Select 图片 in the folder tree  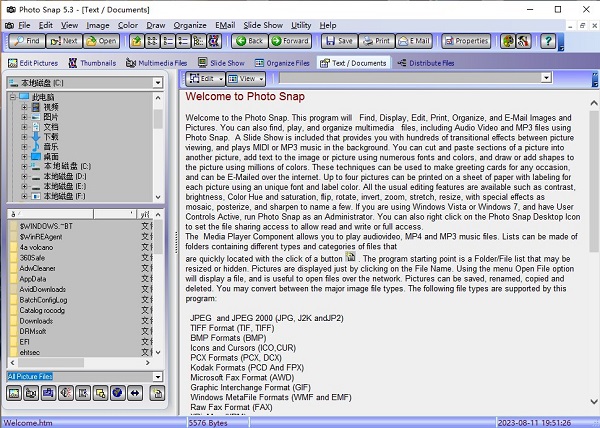pos(51,117)
